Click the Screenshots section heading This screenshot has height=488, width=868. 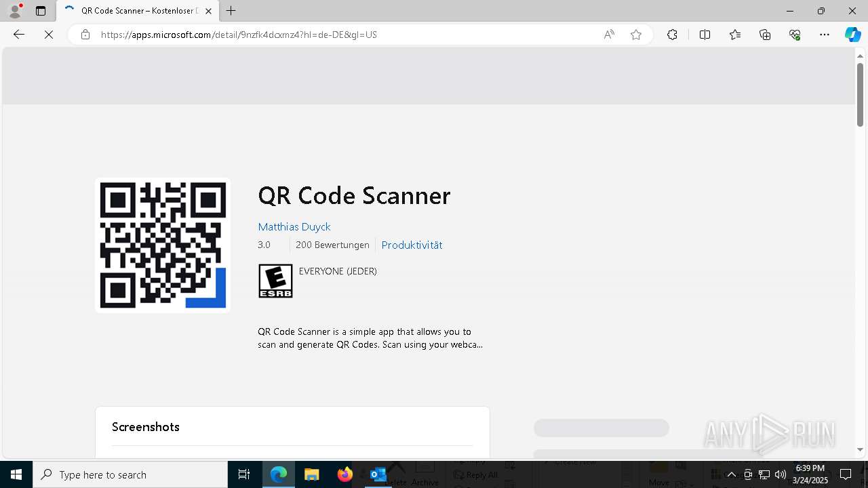(x=146, y=426)
